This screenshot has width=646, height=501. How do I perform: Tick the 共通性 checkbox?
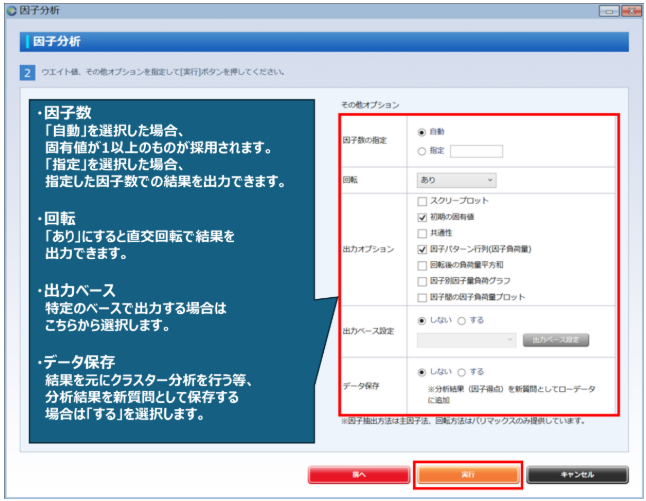(422, 233)
